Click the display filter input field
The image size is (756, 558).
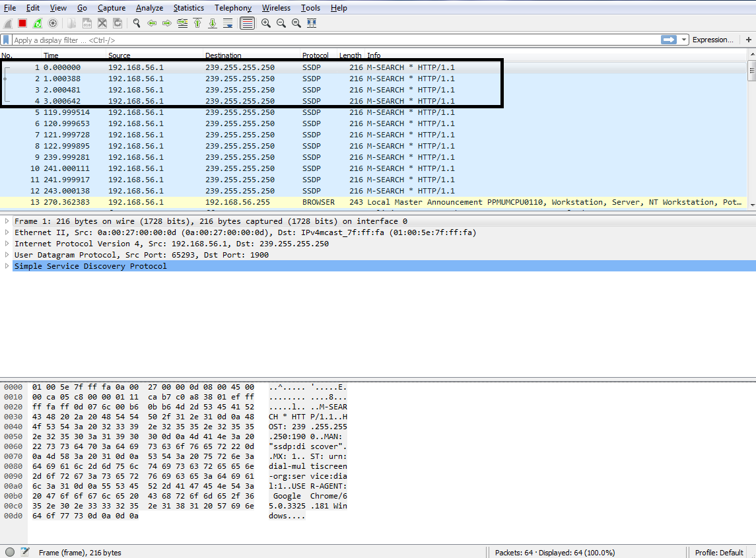(x=330, y=40)
